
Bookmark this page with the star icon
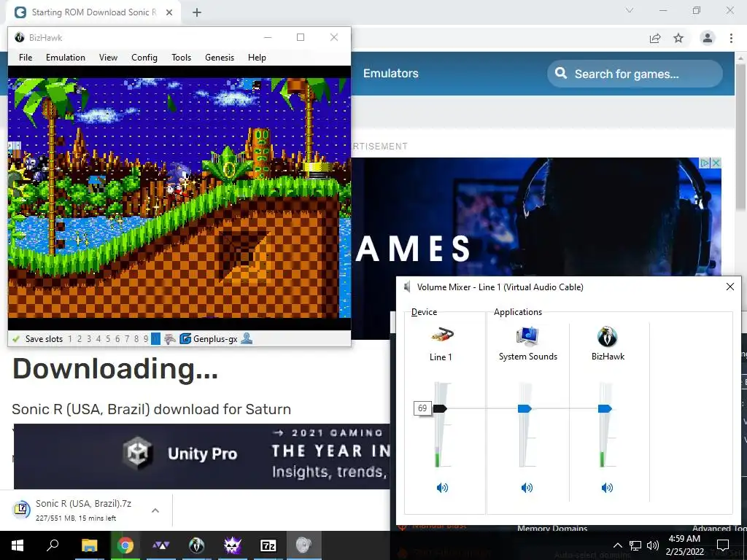(x=678, y=38)
